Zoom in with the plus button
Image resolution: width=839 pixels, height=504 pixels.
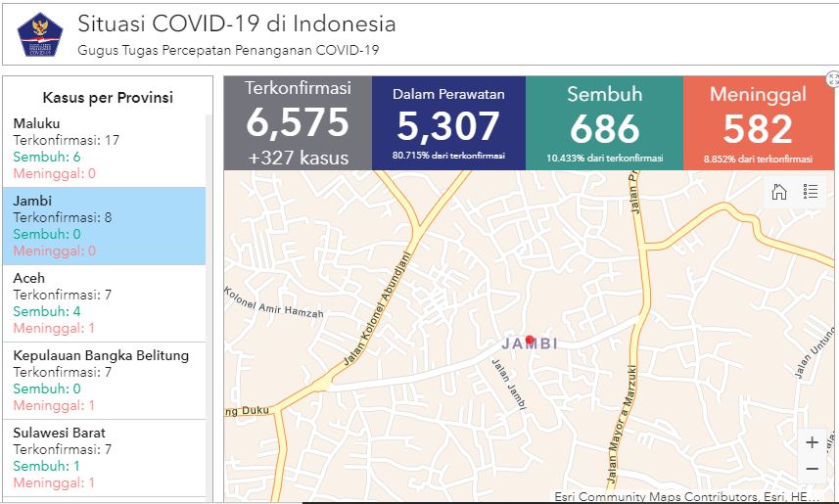[812, 442]
